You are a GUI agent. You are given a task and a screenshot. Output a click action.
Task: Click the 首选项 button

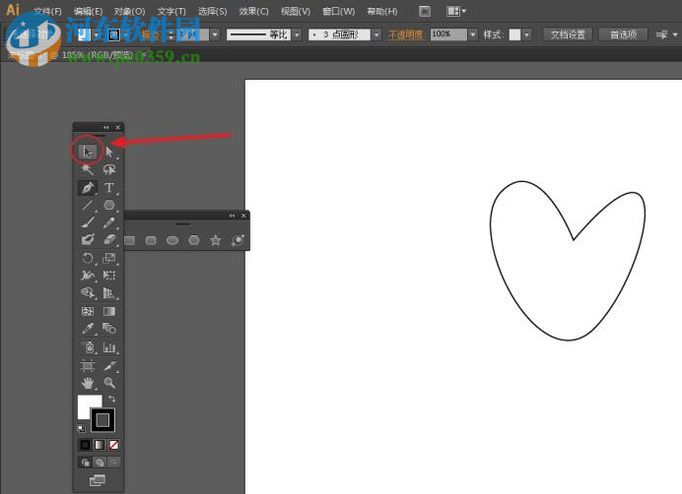[623, 34]
